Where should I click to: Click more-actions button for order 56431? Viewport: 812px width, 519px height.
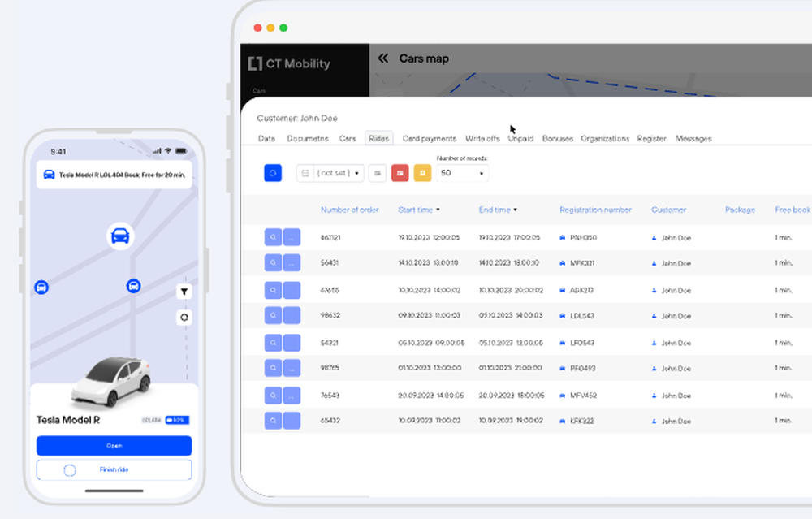[x=292, y=262]
